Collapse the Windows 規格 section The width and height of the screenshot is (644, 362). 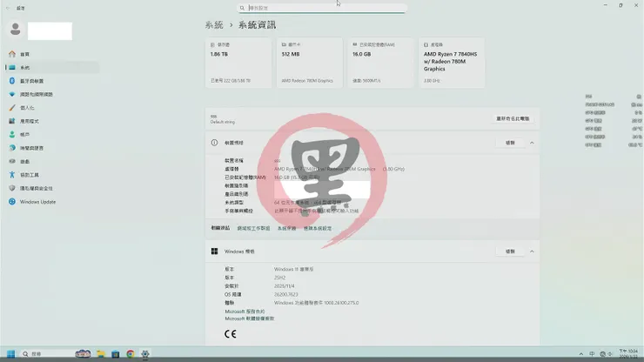coord(532,251)
